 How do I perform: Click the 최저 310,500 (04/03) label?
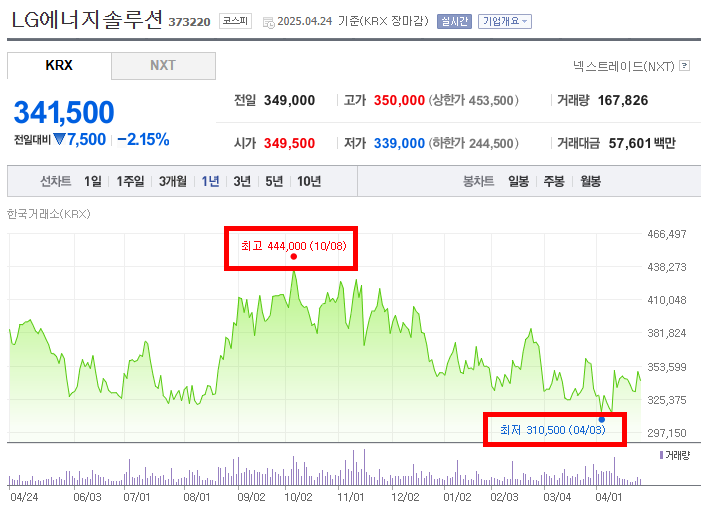click(x=553, y=430)
